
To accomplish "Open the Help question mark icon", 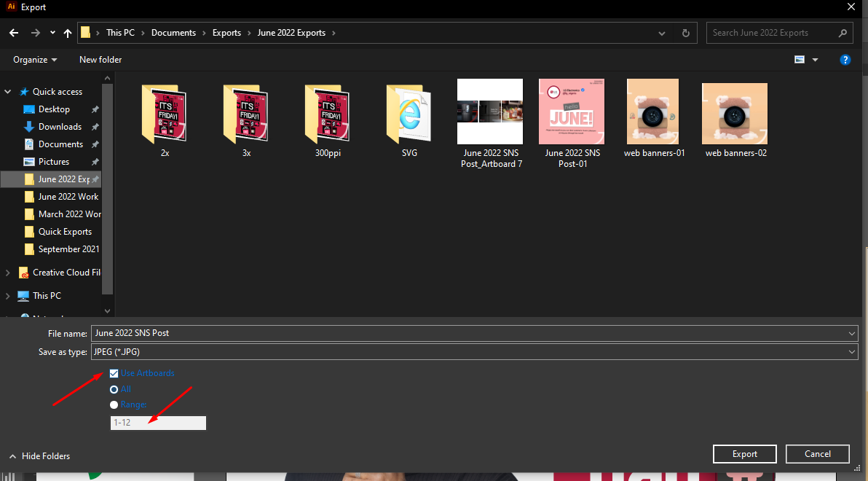I will pos(845,59).
